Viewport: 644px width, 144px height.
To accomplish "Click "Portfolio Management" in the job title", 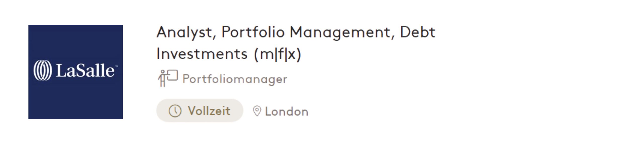I will (306, 32).
